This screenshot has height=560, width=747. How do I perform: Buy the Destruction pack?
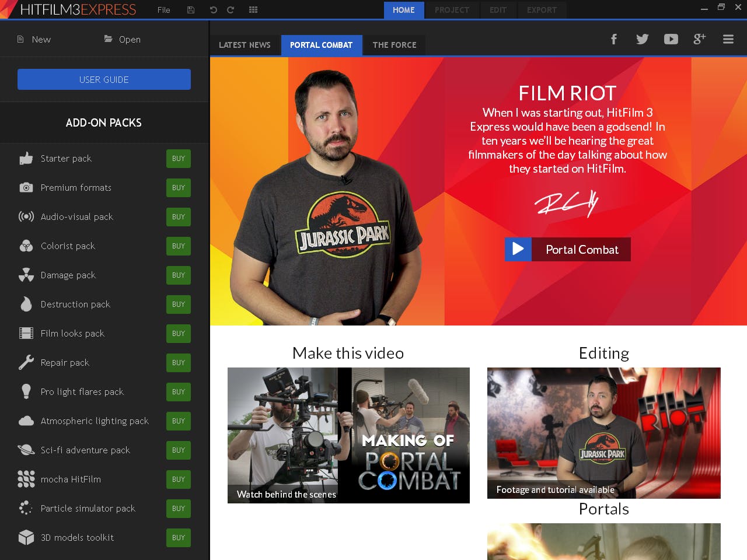[179, 304]
